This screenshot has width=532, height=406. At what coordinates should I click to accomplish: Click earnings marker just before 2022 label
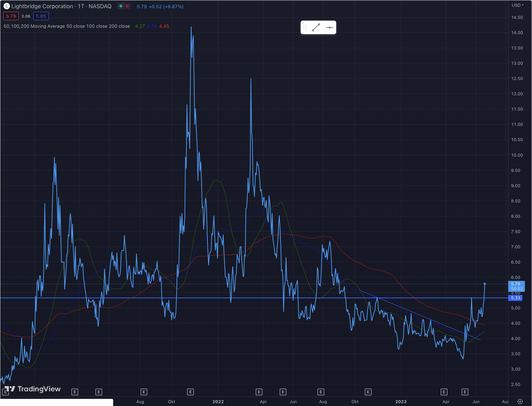[190, 392]
